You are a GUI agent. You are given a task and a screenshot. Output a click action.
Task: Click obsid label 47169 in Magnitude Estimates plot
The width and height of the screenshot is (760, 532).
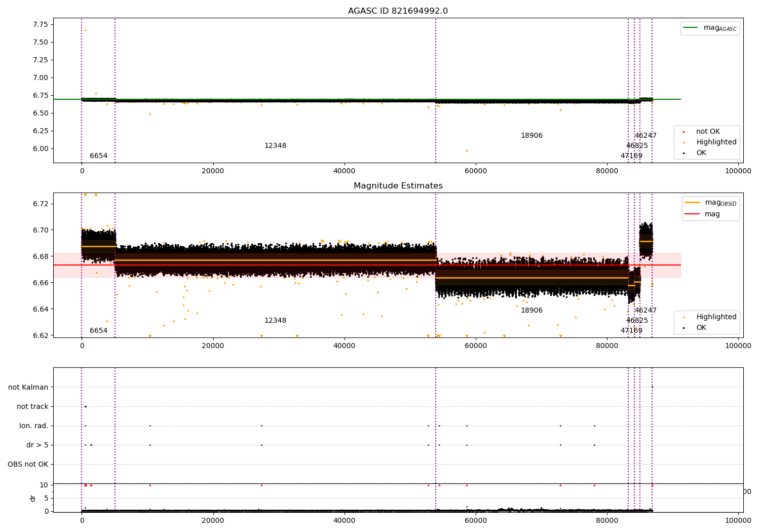point(631,331)
